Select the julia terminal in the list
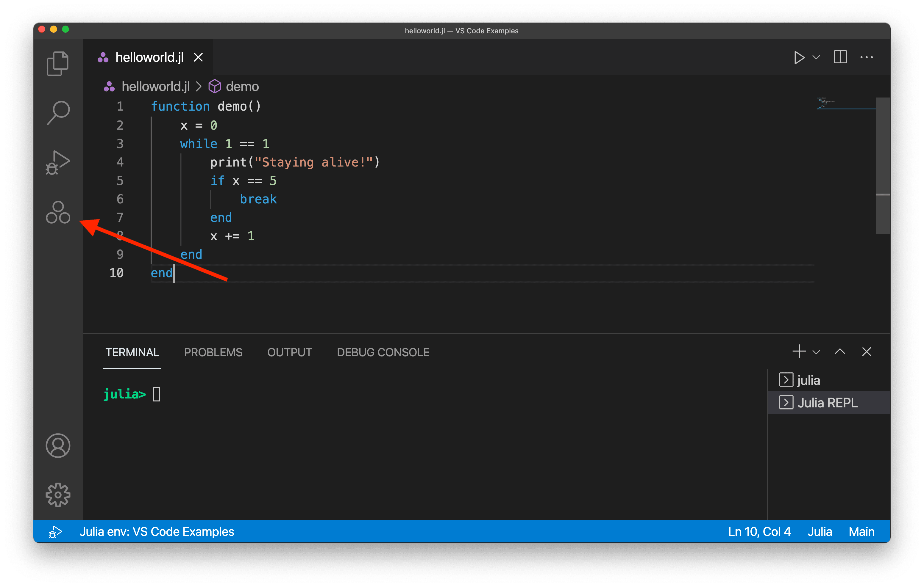 pyautogui.click(x=808, y=380)
